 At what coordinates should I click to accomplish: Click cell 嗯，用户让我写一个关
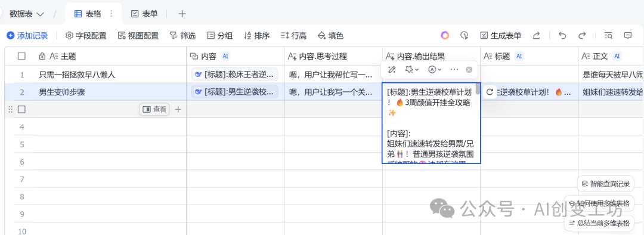pos(333,92)
